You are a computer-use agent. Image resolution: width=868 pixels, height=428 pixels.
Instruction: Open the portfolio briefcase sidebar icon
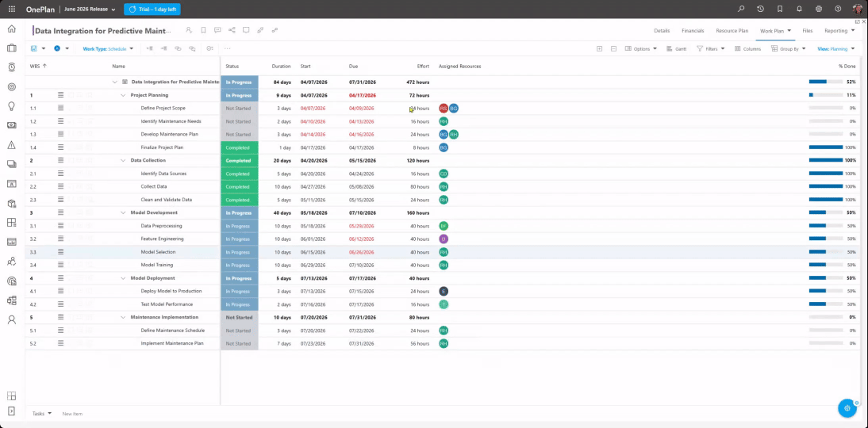(x=12, y=48)
